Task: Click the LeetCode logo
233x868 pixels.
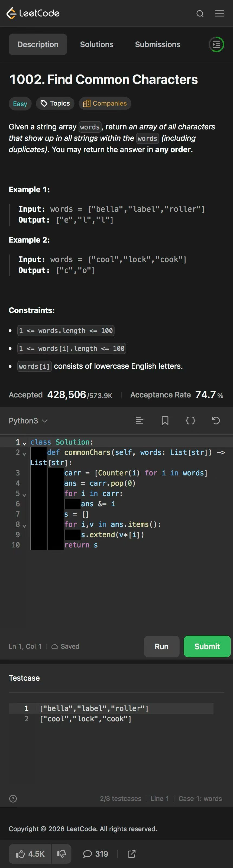Action: pos(33,13)
